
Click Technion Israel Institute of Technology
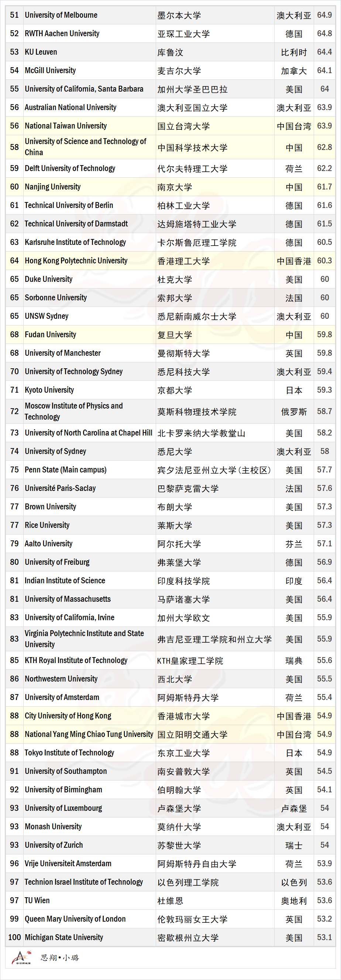click(x=84, y=882)
